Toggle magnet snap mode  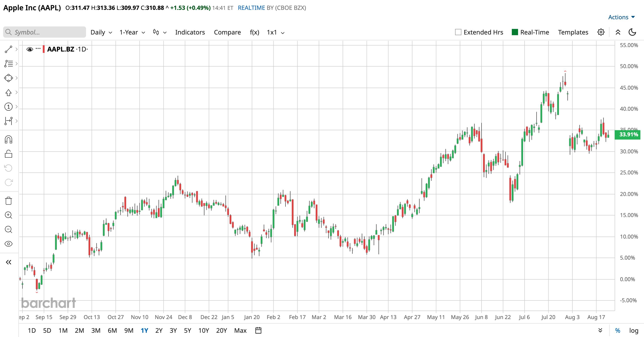pos(9,140)
